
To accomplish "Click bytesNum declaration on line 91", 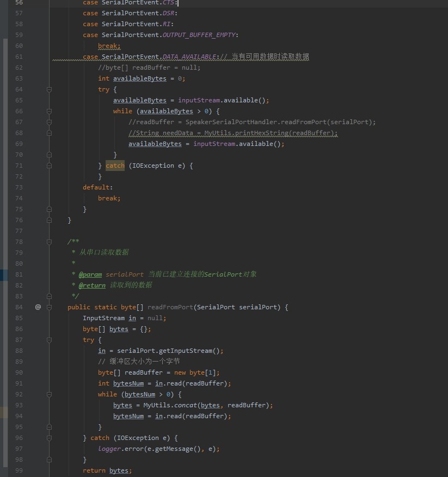I will [x=128, y=383].
